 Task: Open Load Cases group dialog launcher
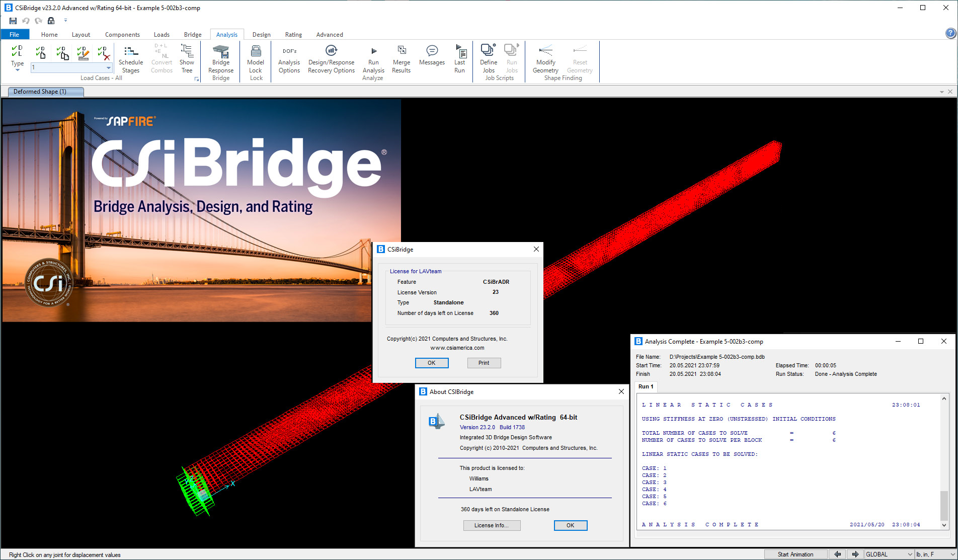[197, 79]
